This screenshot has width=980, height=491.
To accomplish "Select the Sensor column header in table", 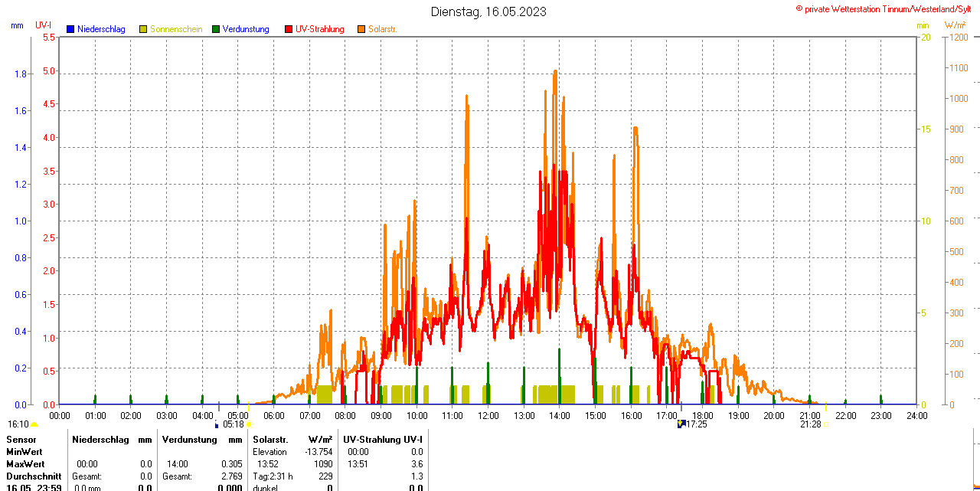I will click(x=21, y=440).
